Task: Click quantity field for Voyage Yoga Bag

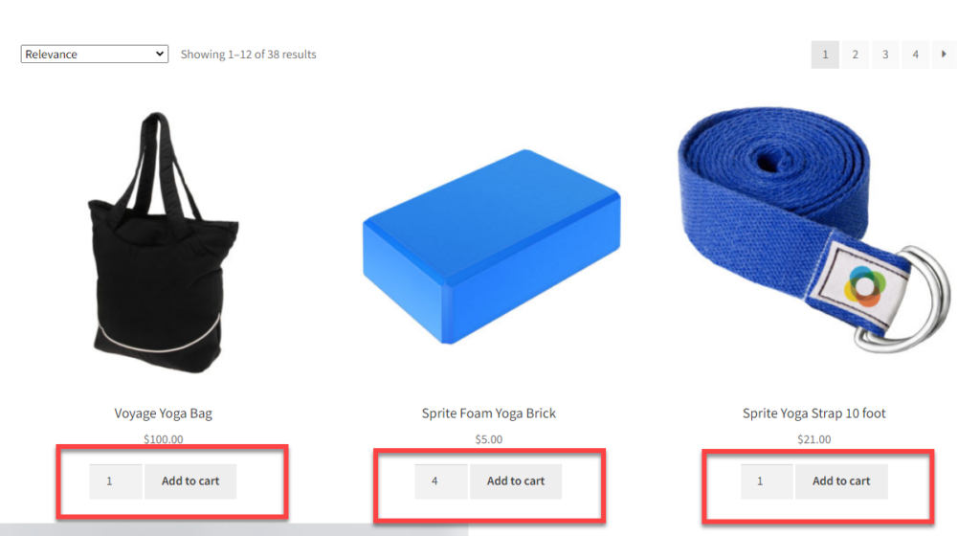Action: 116,481
